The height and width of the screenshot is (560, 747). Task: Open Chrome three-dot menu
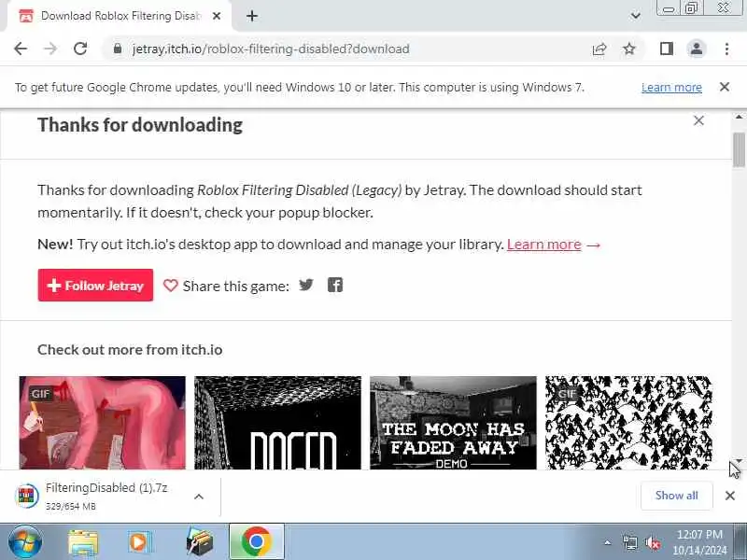pyautogui.click(x=726, y=49)
